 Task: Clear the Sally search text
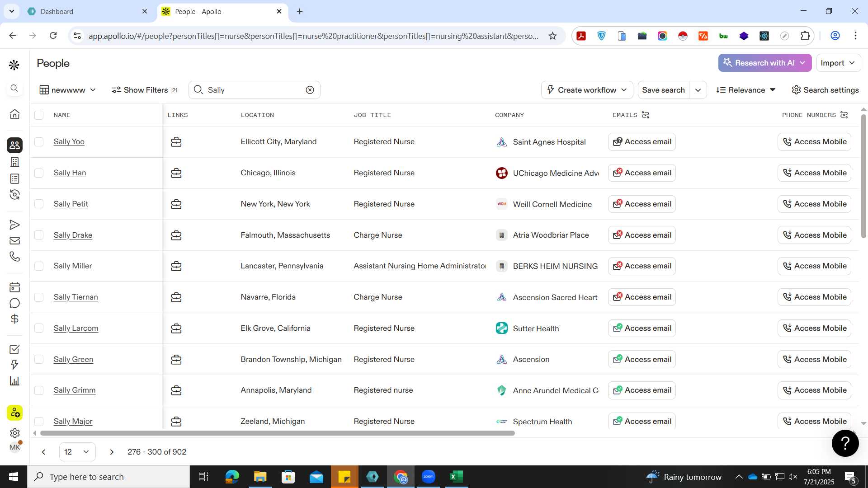tap(310, 90)
